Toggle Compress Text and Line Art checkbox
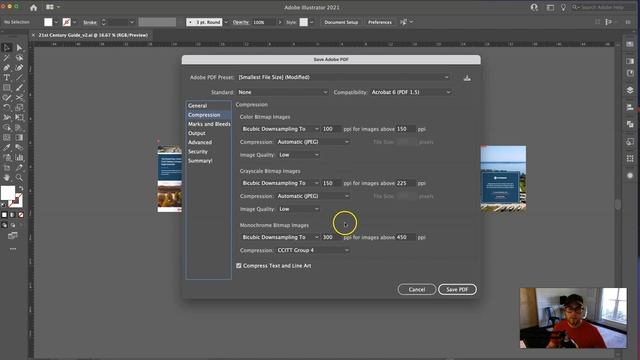The image size is (640, 360). tap(239, 266)
